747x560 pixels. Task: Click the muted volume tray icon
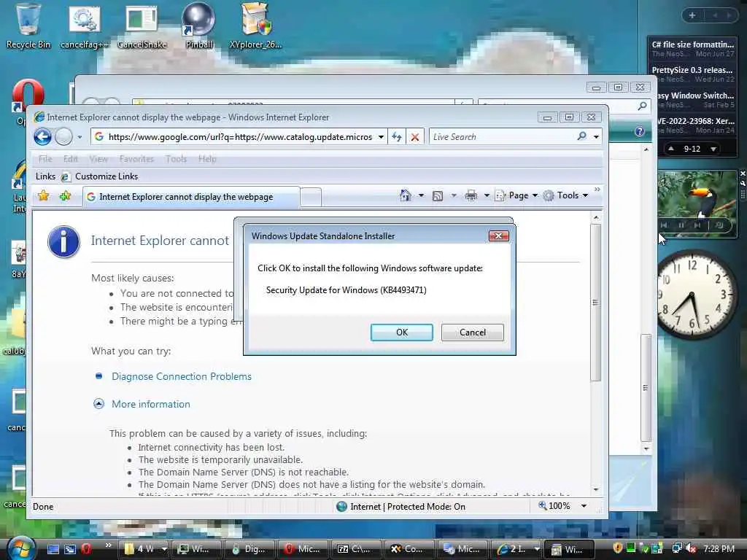point(692,548)
